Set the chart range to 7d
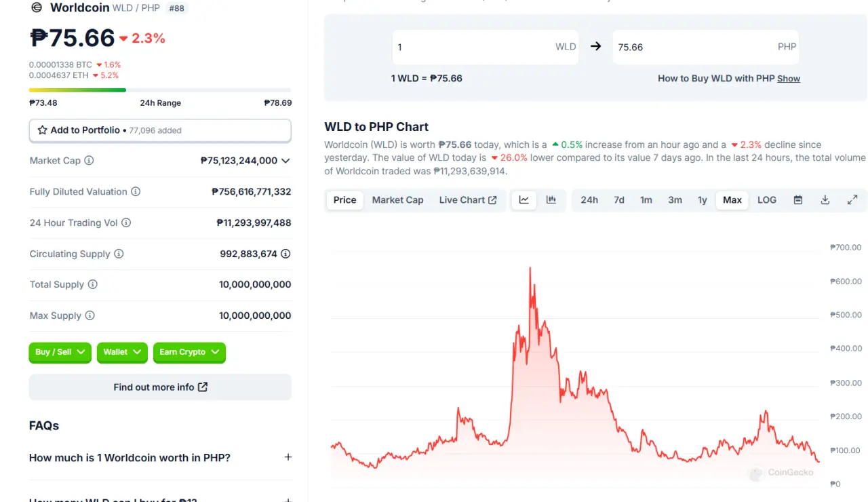868x502 pixels. point(619,200)
